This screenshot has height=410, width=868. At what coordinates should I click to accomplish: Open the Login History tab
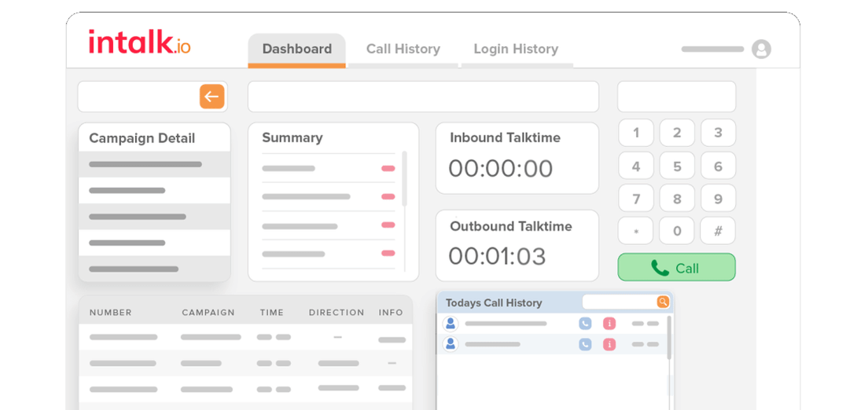tap(516, 49)
